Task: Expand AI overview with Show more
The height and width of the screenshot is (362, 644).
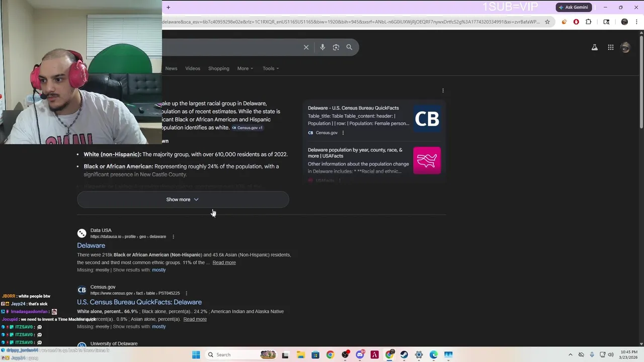Action: [x=183, y=200]
